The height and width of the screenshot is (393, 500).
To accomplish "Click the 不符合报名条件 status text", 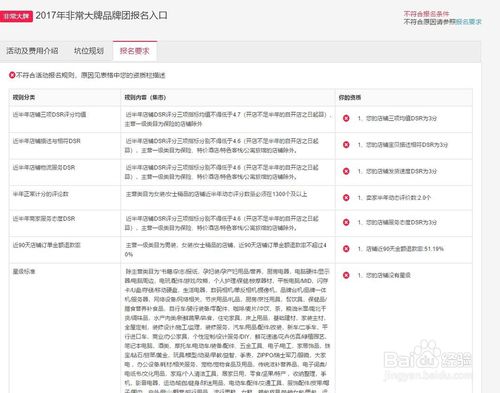I will tap(426, 14).
